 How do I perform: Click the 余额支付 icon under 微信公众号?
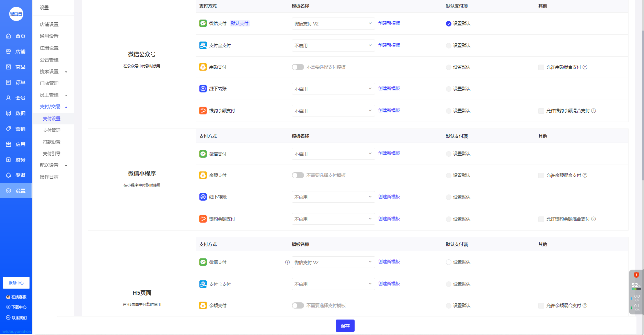pos(203,67)
